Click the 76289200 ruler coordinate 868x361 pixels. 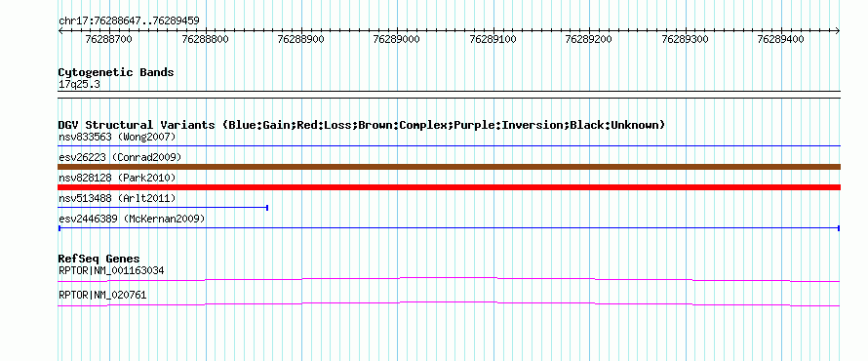pyautogui.click(x=589, y=39)
